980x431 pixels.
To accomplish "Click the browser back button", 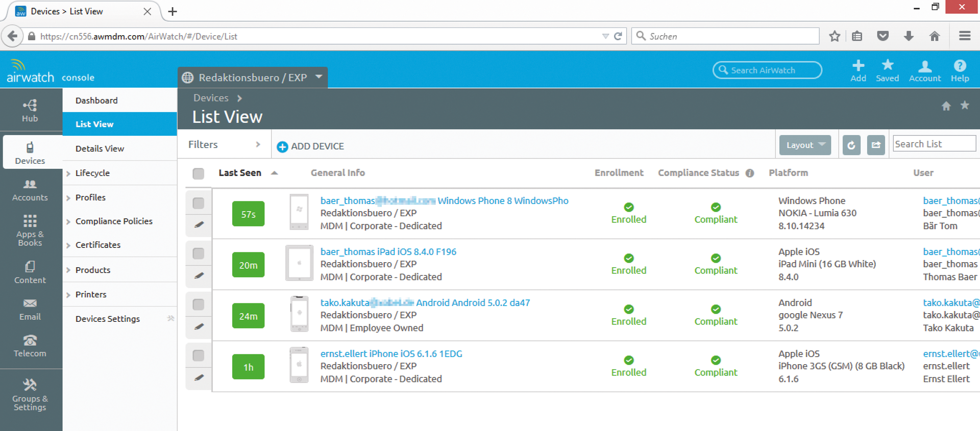I will [x=13, y=36].
